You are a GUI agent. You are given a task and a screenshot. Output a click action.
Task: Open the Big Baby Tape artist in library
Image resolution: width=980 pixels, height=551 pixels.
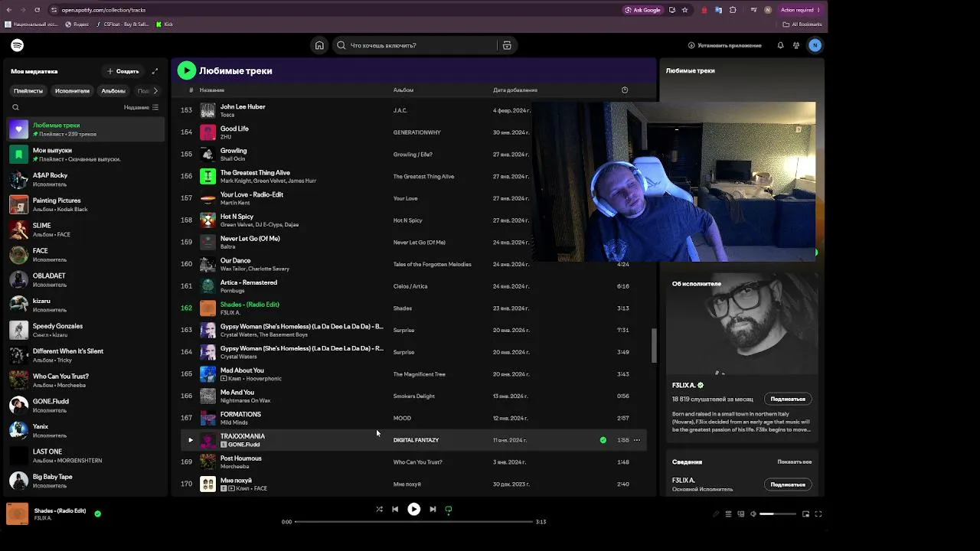(86, 481)
